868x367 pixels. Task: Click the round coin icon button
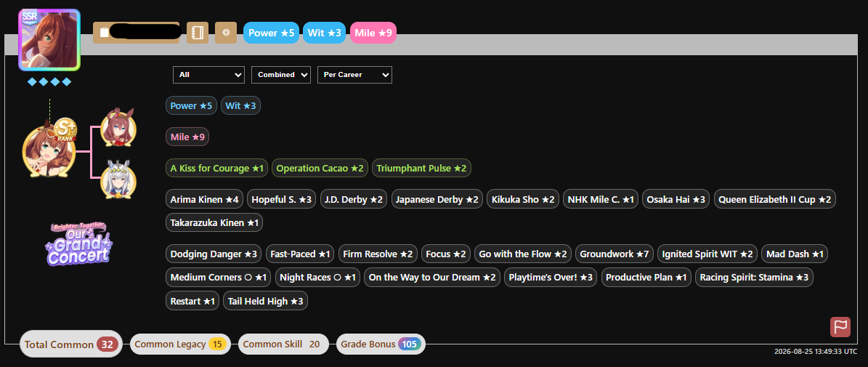pyautogui.click(x=226, y=33)
